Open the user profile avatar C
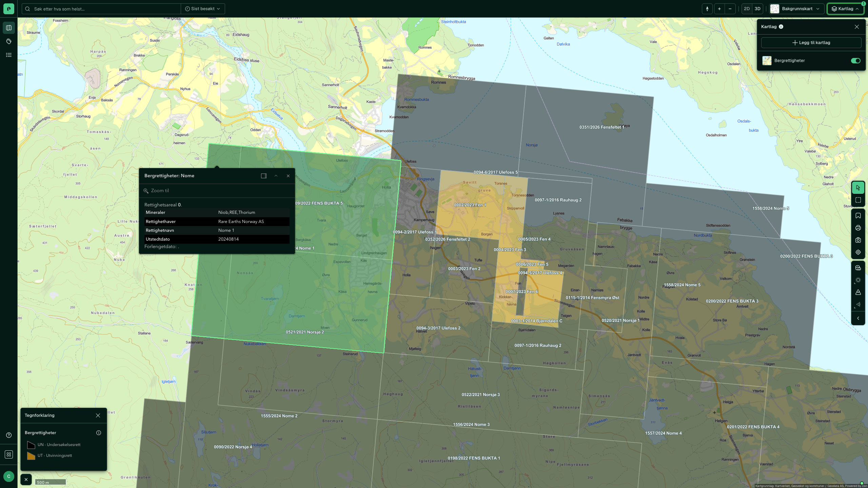The image size is (868, 488). pyautogui.click(x=9, y=476)
